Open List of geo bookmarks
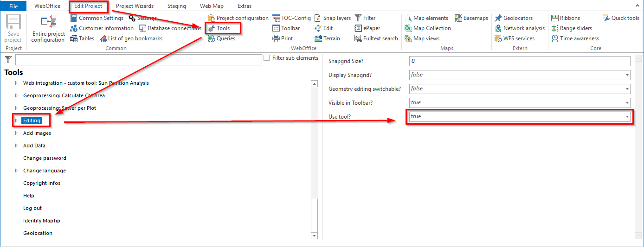Image resolution: width=644 pixels, height=247 pixels. pos(131,38)
